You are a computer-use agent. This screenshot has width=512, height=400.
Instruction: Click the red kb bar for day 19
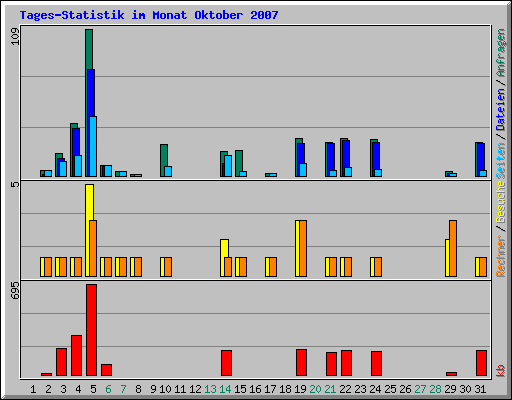(301, 363)
